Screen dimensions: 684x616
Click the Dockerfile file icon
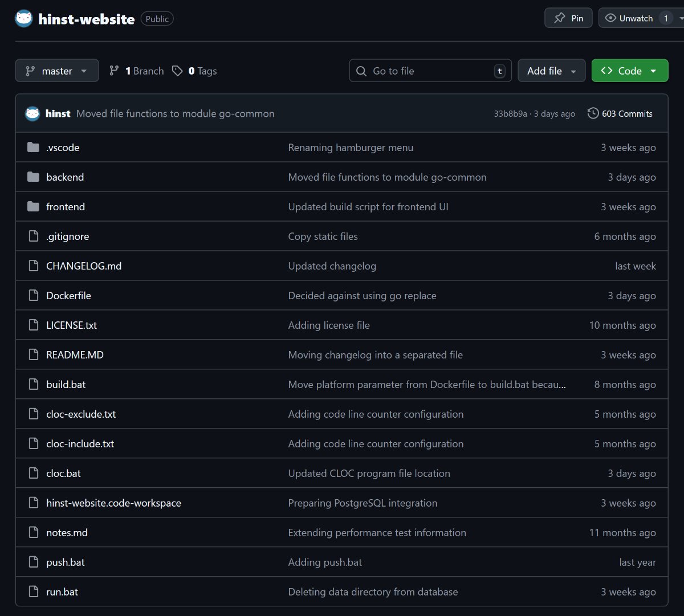click(x=33, y=296)
